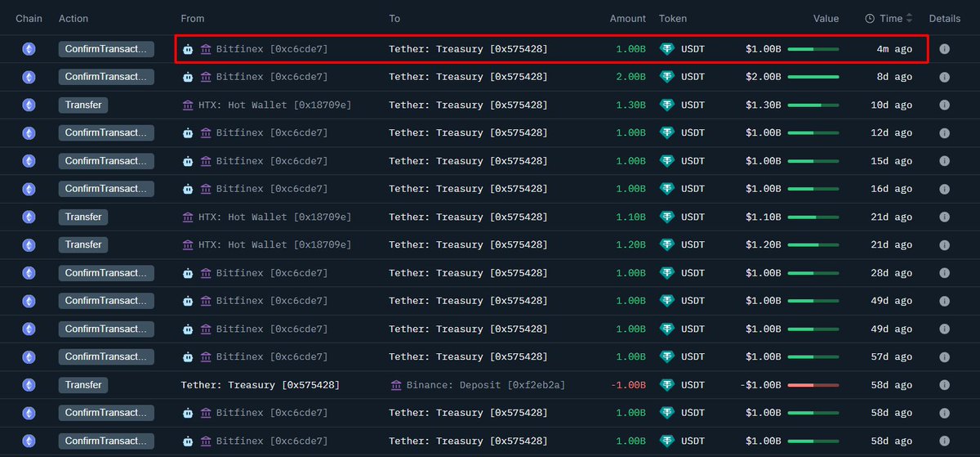Open HTX: Hot Wallet in 10d ago row

click(x=275, y=105)
